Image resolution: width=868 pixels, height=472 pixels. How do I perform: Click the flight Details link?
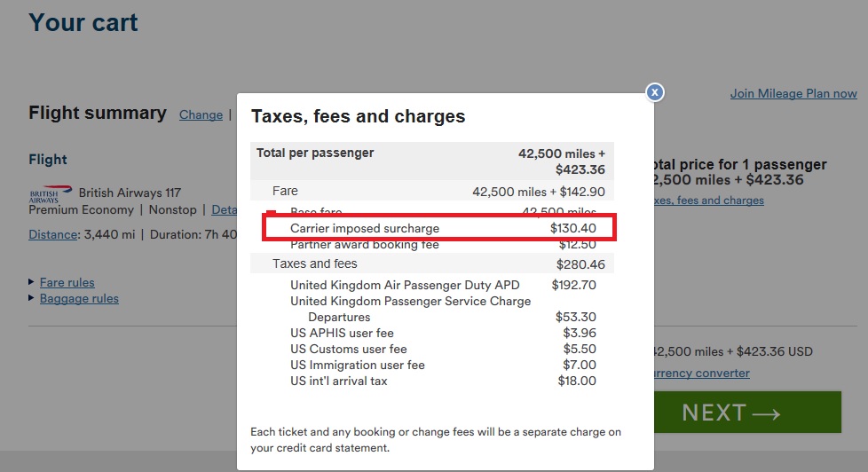click(x=225, y=209)
